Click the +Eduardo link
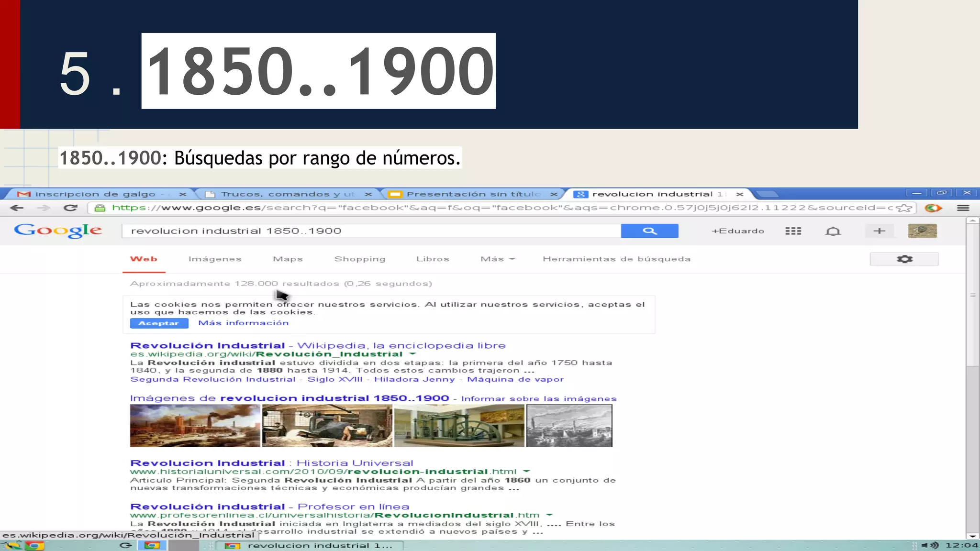980x551 pixels. (737, 231)
